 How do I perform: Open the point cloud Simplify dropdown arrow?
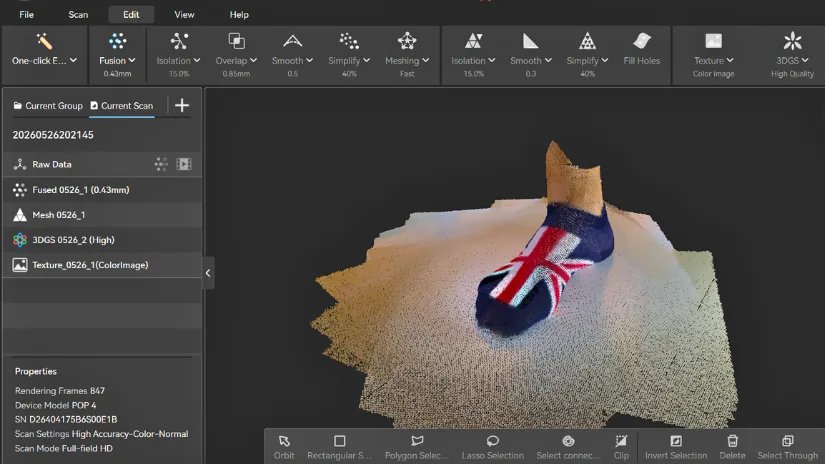coord(366,60)
